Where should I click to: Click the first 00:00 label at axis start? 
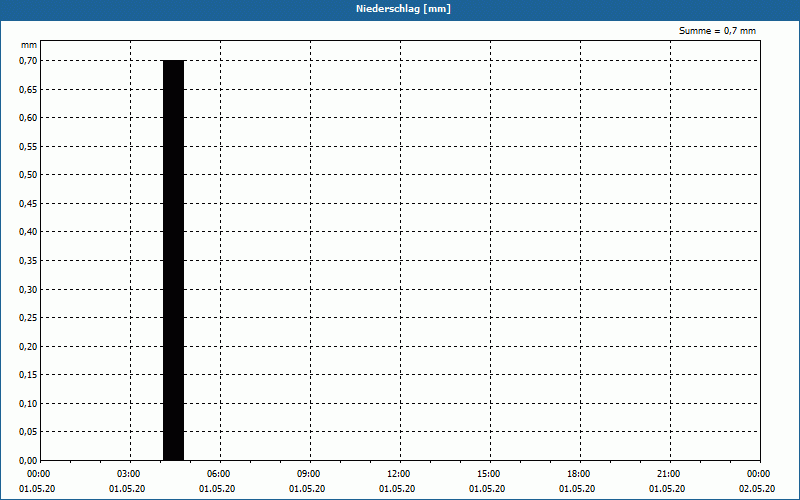point(38,474)
